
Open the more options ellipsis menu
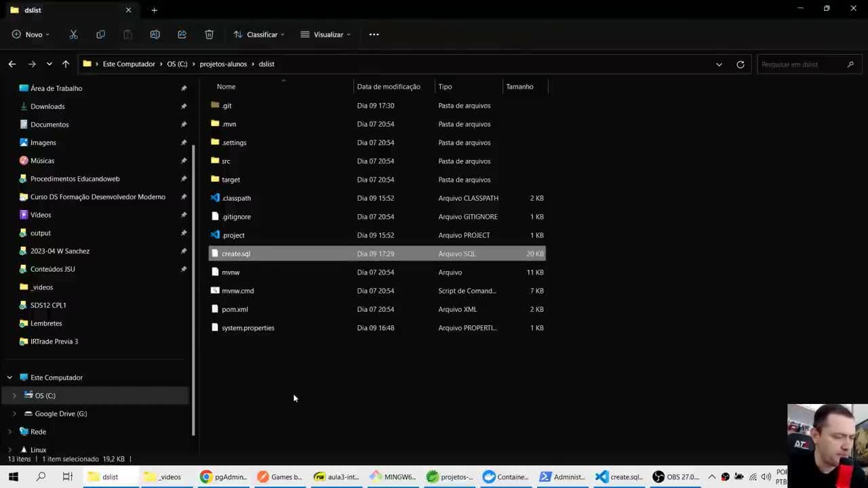(374, 35)
